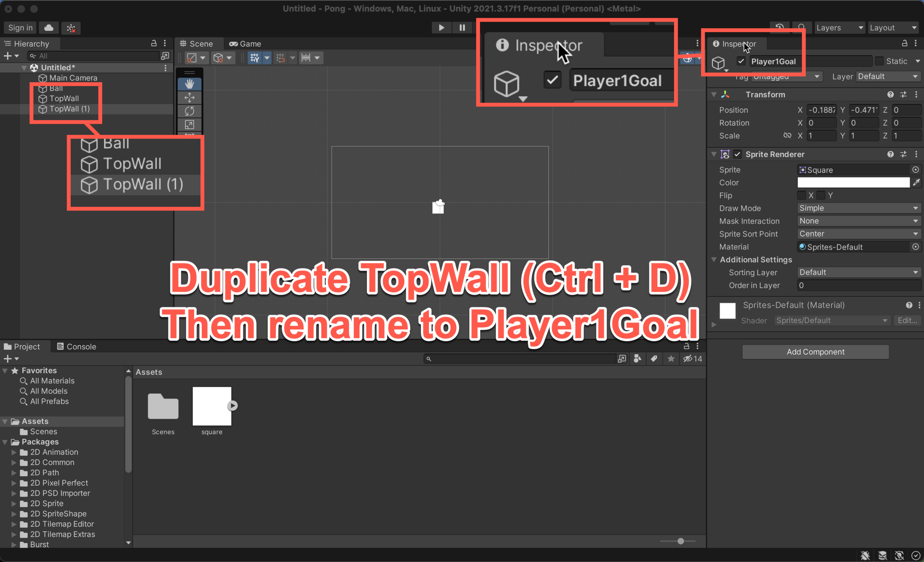
Task: Toggle the Player1Goal active checkbox
Action: [741, 61]
